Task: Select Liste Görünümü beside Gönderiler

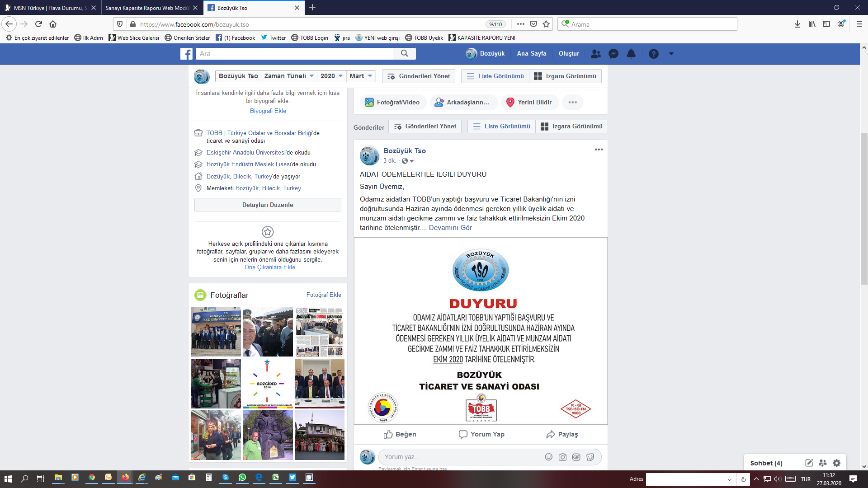Action: coord(502,126)
